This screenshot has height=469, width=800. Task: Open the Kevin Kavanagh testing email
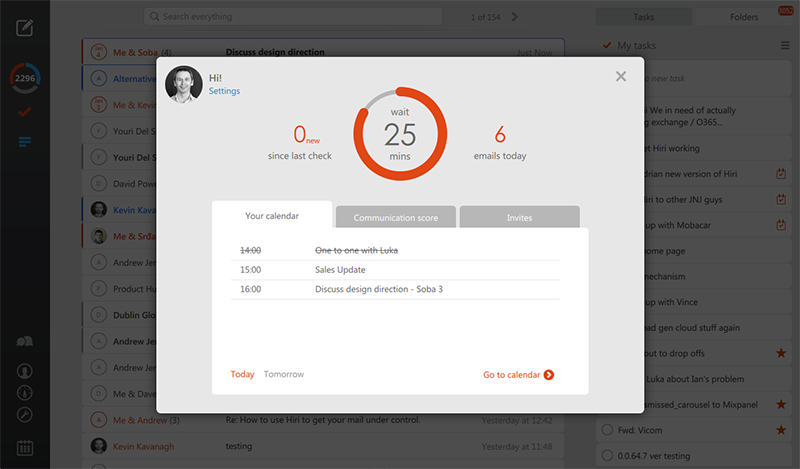tap(323, 446)
